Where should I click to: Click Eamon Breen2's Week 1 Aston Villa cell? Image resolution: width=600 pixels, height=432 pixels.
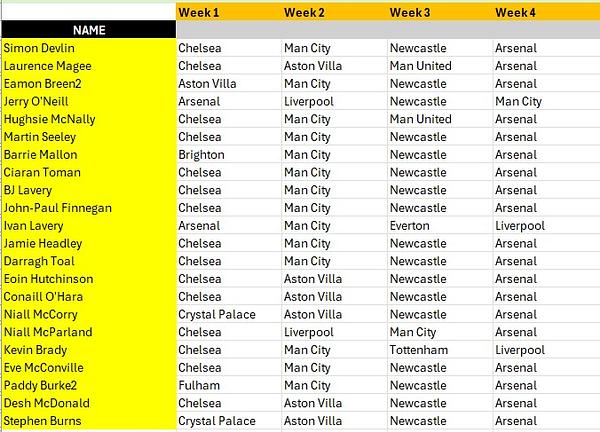pos(208,84)
